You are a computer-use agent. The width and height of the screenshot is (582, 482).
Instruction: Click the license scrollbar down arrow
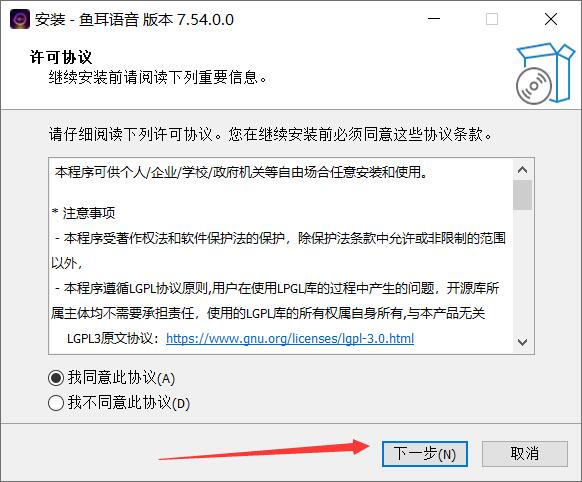click(522, 342)
